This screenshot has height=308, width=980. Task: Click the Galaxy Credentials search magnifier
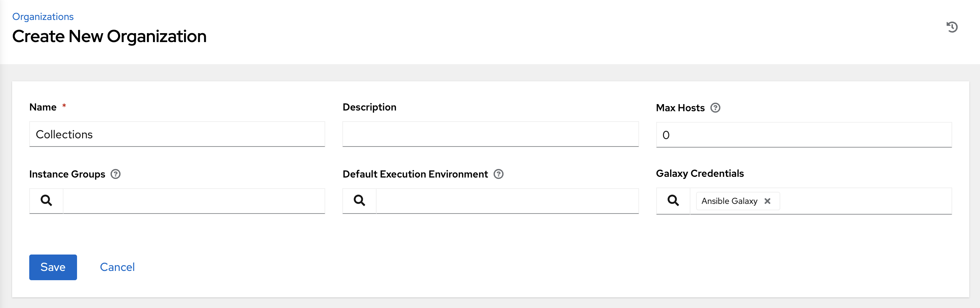[x=673, y=200]
